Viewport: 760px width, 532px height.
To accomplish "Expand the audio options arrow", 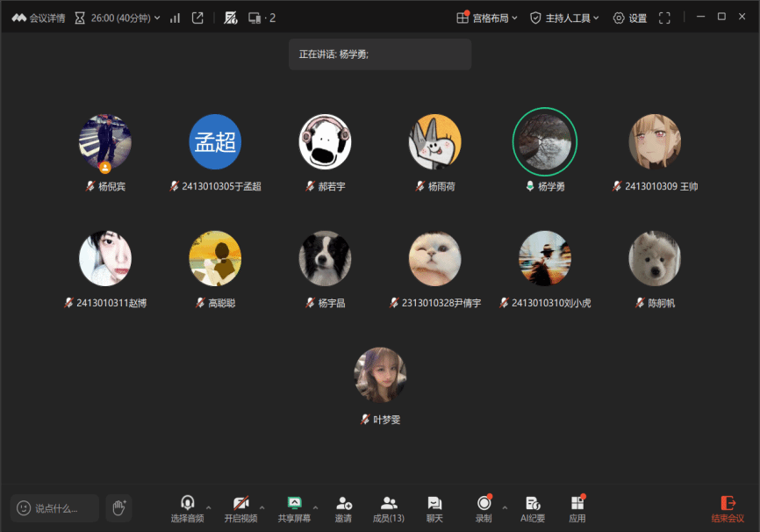I will point(209,507).
